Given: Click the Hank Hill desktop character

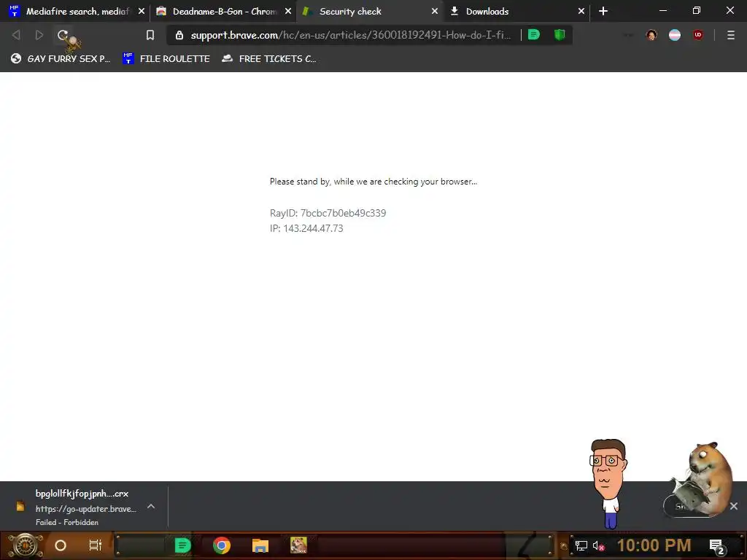Looking at the screenshot, I should pyautogui.click(x=608, y=483).
